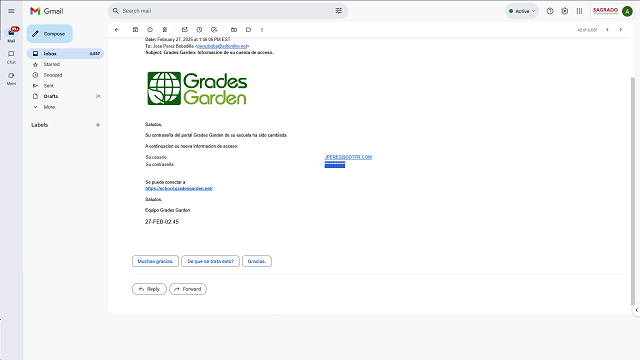Snooze this email
Image resolution: width=640 pixels, height=360 pixels.
click(x=199, y=30)
